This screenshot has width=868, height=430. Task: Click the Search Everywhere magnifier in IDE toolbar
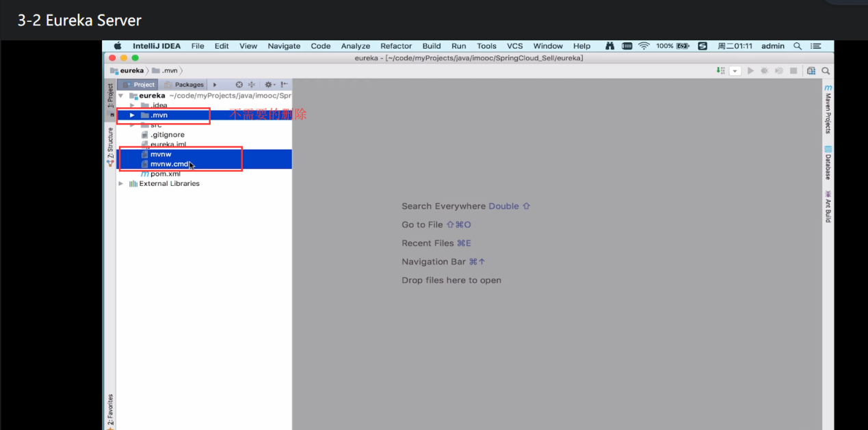(x=826, y=70)
